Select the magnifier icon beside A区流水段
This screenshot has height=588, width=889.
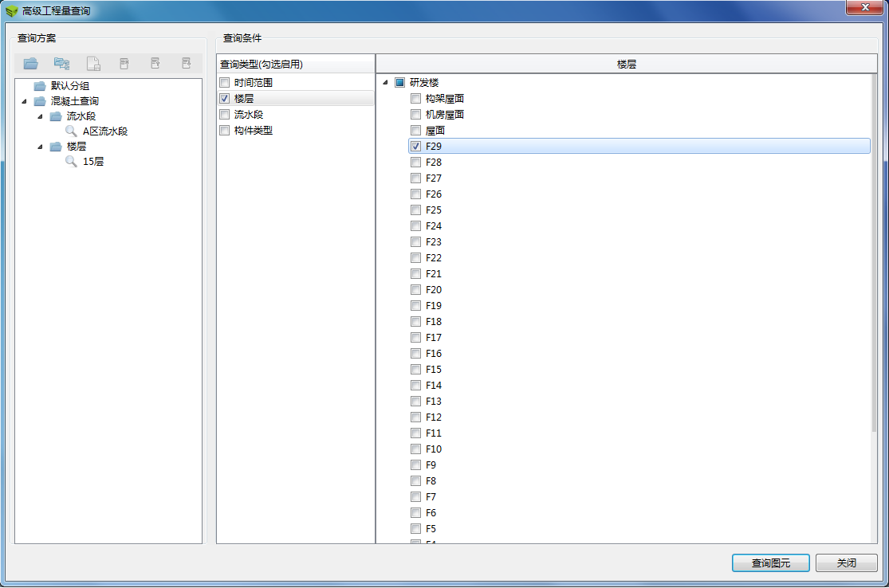tap(71, 131)
